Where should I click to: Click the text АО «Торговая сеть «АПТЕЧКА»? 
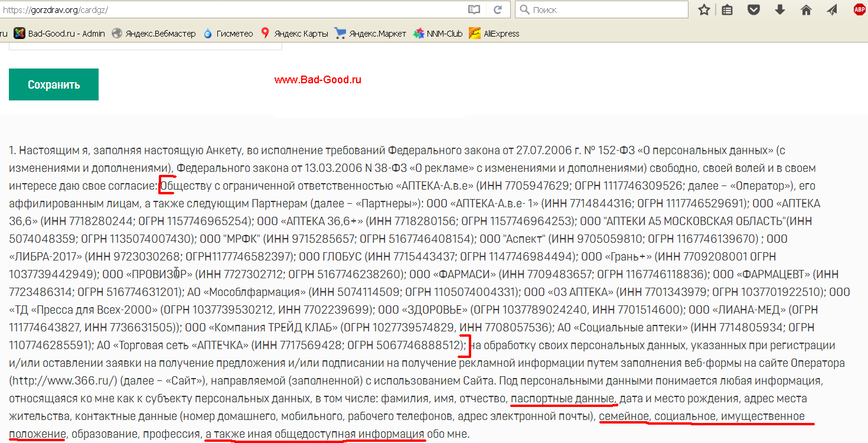coord(173,345)
